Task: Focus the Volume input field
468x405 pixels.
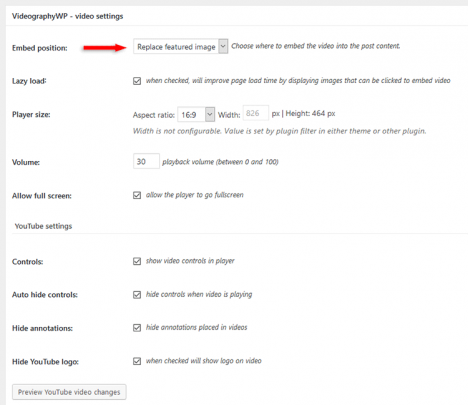Action: click(x=146, y=161)
